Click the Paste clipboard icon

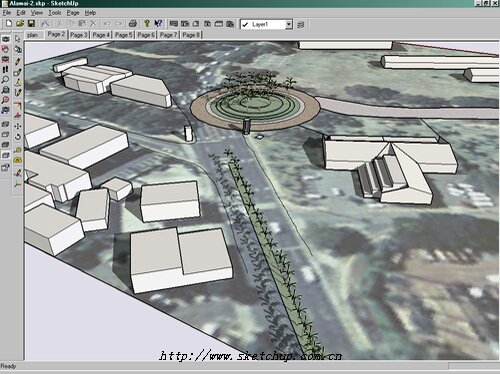point(82,24)
